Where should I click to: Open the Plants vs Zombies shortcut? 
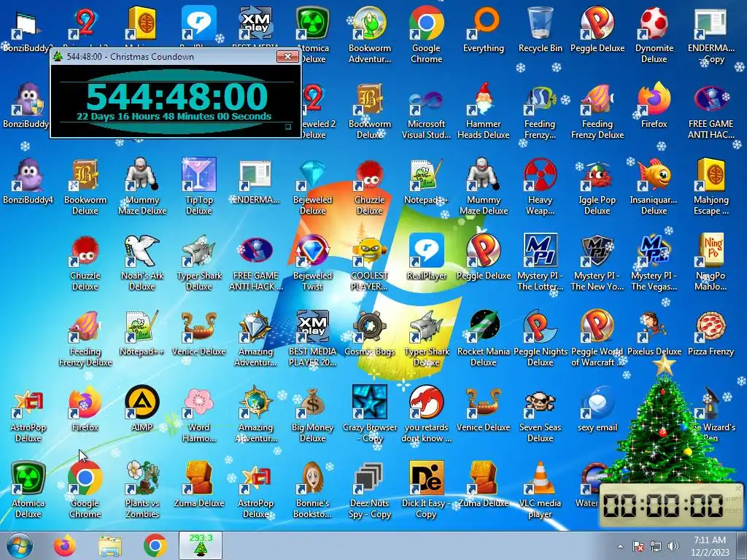[142, 489]
